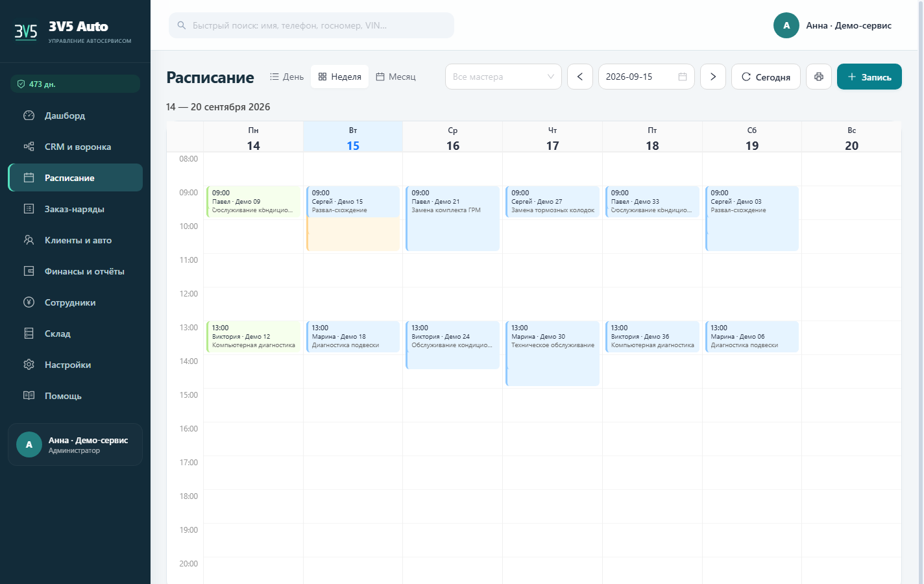Open Заказ-наряды in the sidebar
Image resolution: width=924 pixels, height=584 pixels.
click(75, 209)
